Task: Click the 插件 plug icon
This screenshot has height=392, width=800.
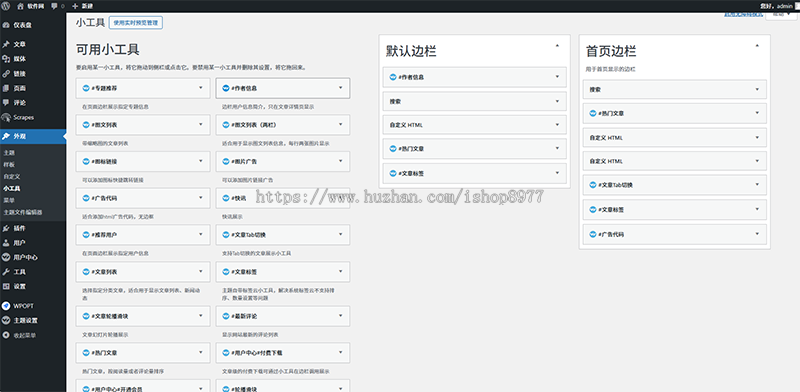Action: tap(6, 228)
